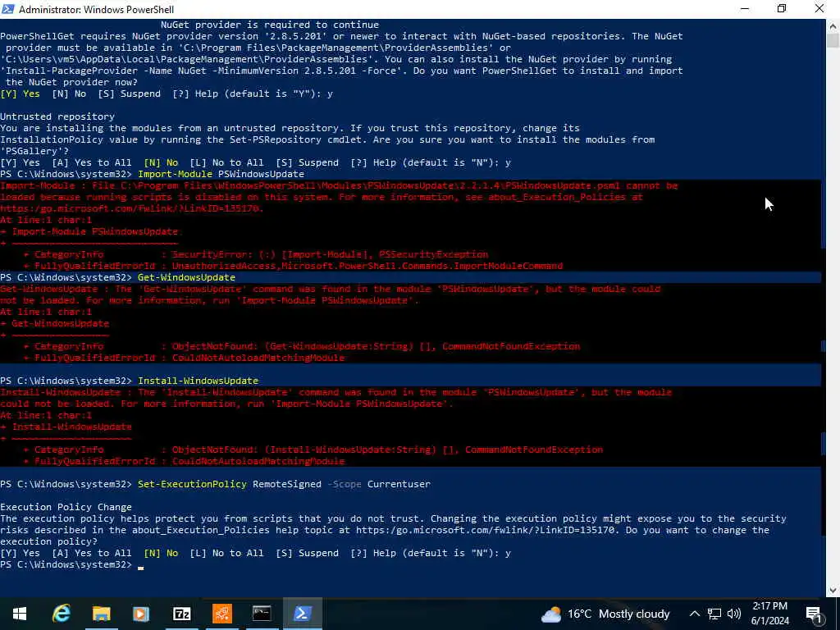Open the network status tray icon
The image size is (840, 630).
pos(714,614)
